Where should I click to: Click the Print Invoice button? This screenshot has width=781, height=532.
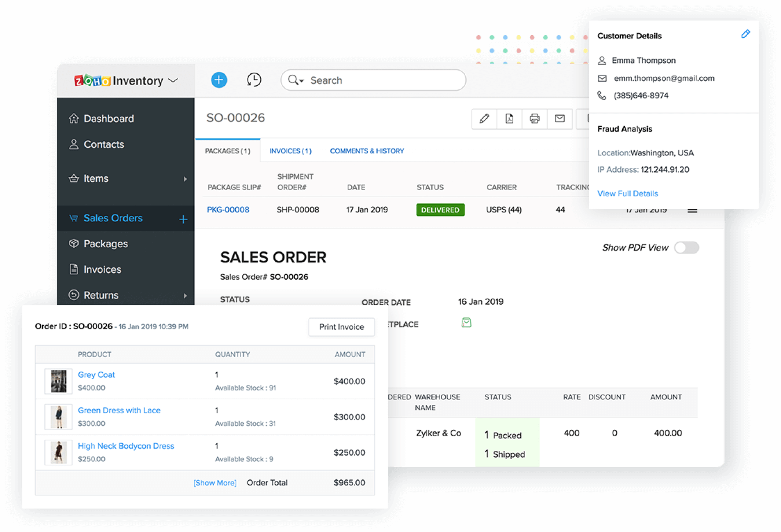(x=341, y=327)
